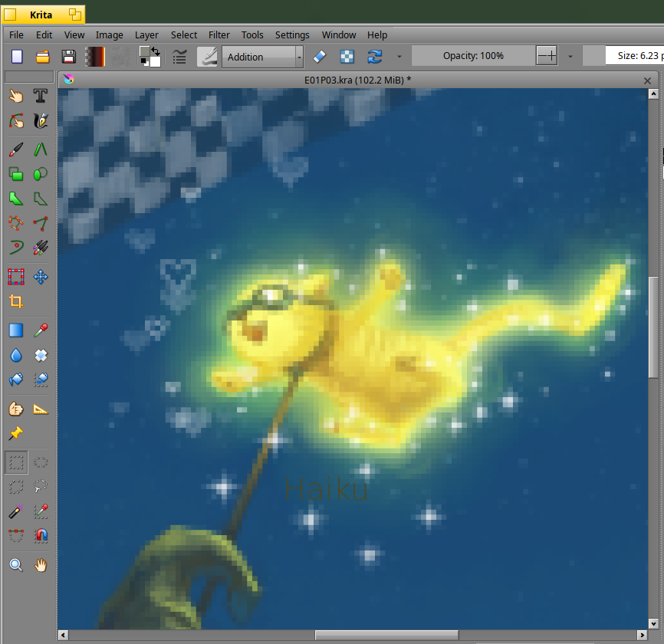Select the Pan hand tool
Image resolution: width=664 pixels, height=644 pixels.
click(41, 565)
